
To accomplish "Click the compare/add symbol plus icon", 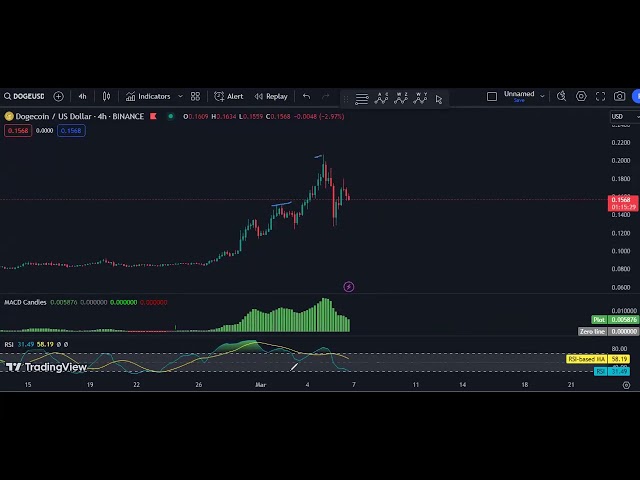I will point(58,97).
